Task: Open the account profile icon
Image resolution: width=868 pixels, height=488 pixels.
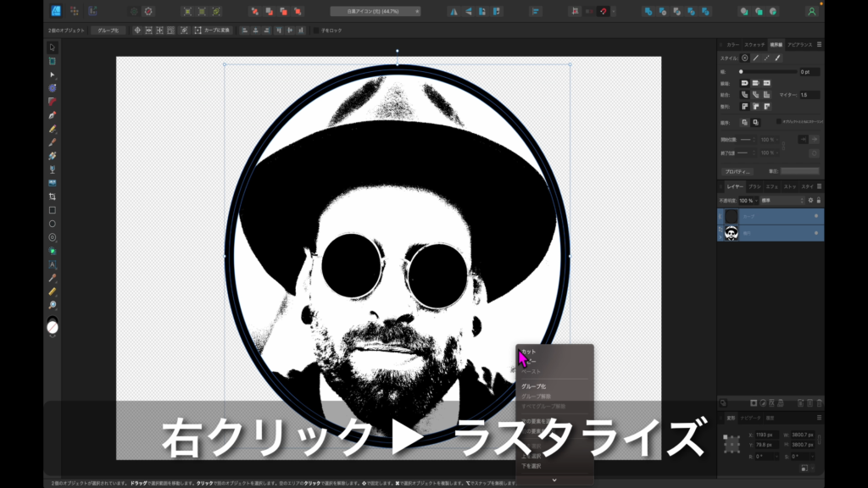Action: pyautogui.click(x=811, y=11)
